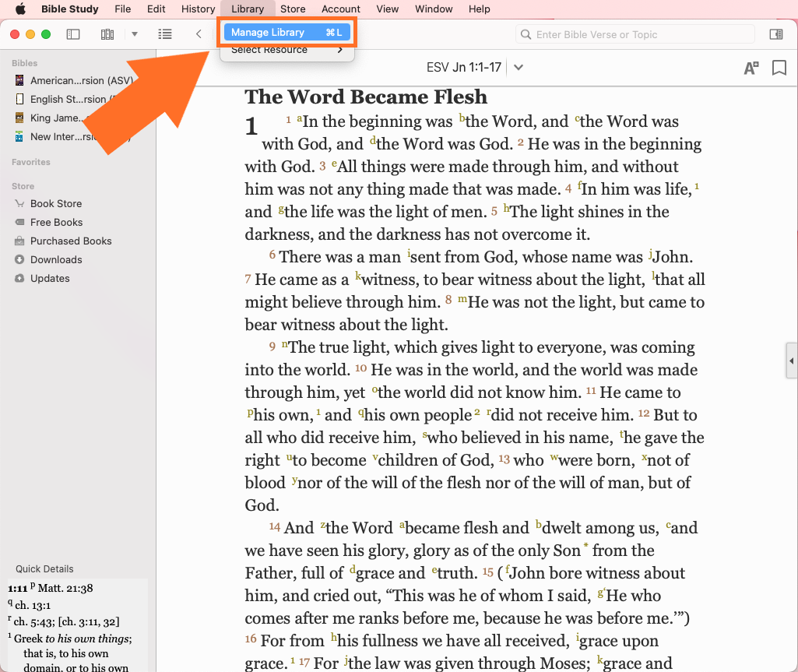The image size is (798, 672).
Task: Click the Favorites section header
Action: pyautogui.click(x=31, y=162)
